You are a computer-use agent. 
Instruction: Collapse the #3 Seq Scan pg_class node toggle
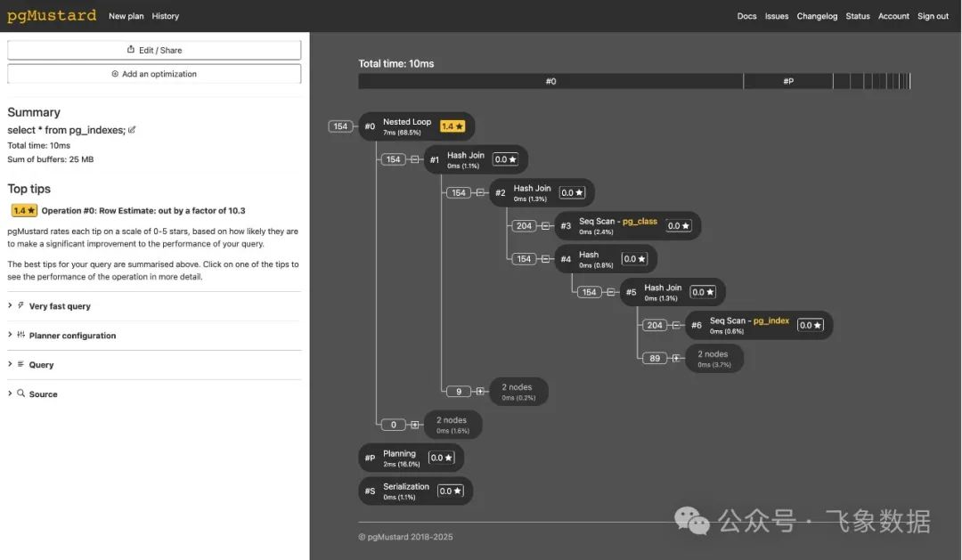[x=545, y=226]
